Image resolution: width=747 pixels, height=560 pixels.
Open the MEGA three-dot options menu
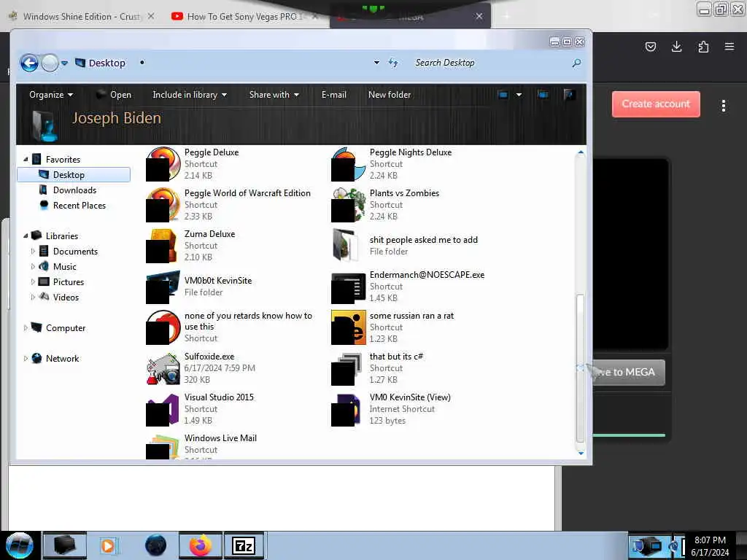723,106
